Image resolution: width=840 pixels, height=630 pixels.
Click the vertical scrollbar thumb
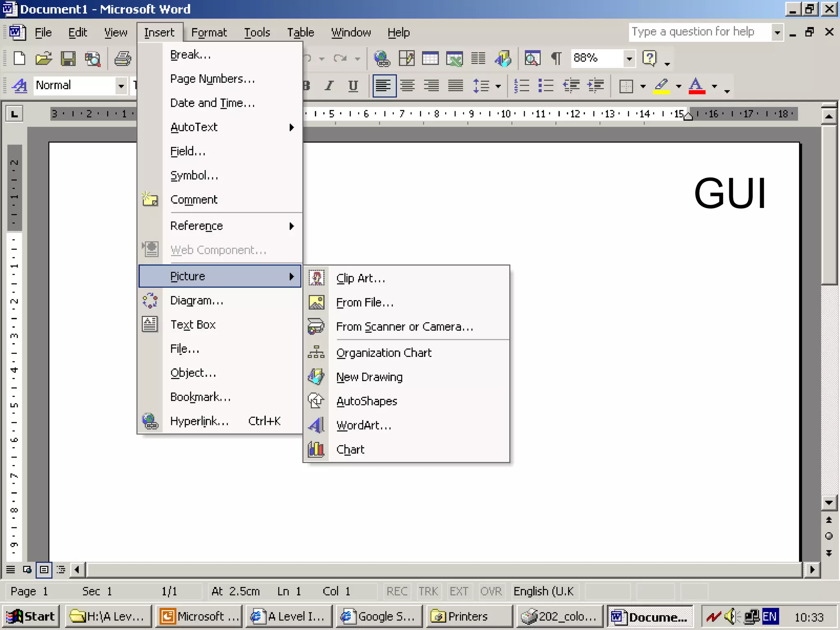(x=829, y=205)
